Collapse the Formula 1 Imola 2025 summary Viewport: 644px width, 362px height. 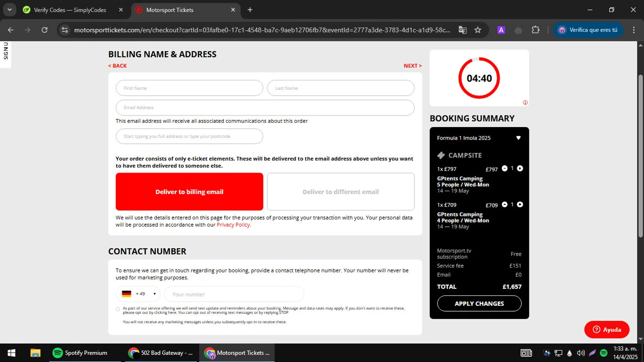click(518, 138)
